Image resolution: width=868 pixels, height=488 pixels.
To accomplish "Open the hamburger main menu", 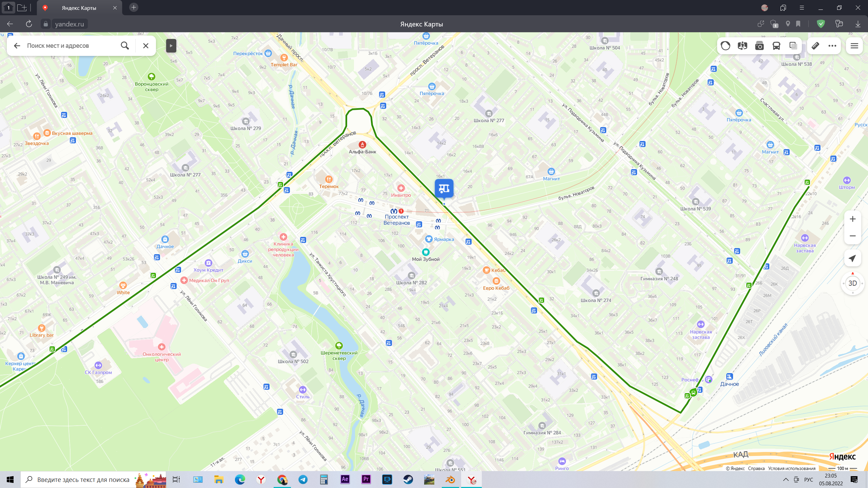I will tap(854, 46).
